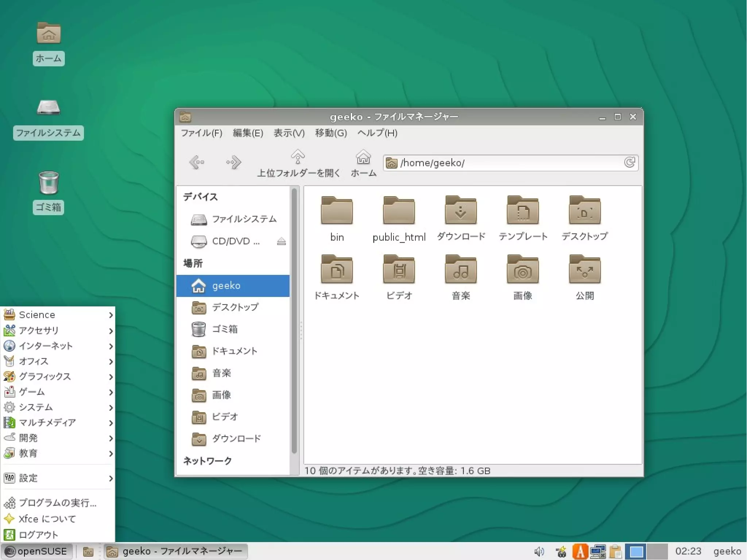
Task: Open ドキュメント in sidebar places
Action: click(x=233, y=351)
